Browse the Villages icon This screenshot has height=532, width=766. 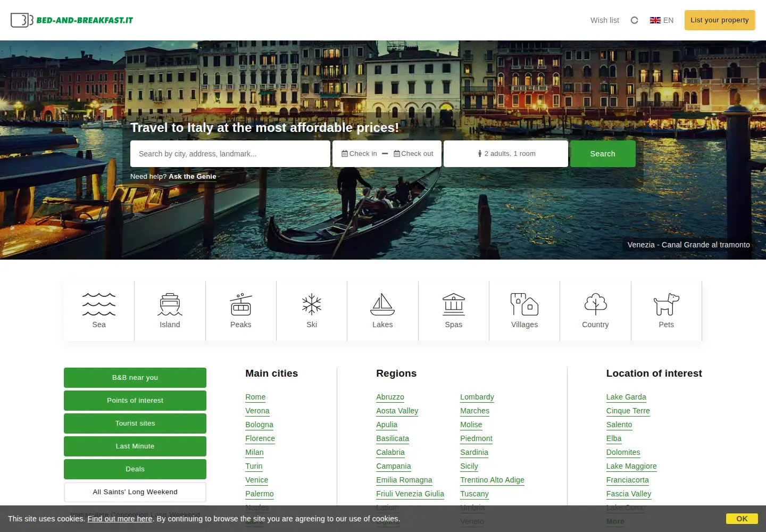524,304
